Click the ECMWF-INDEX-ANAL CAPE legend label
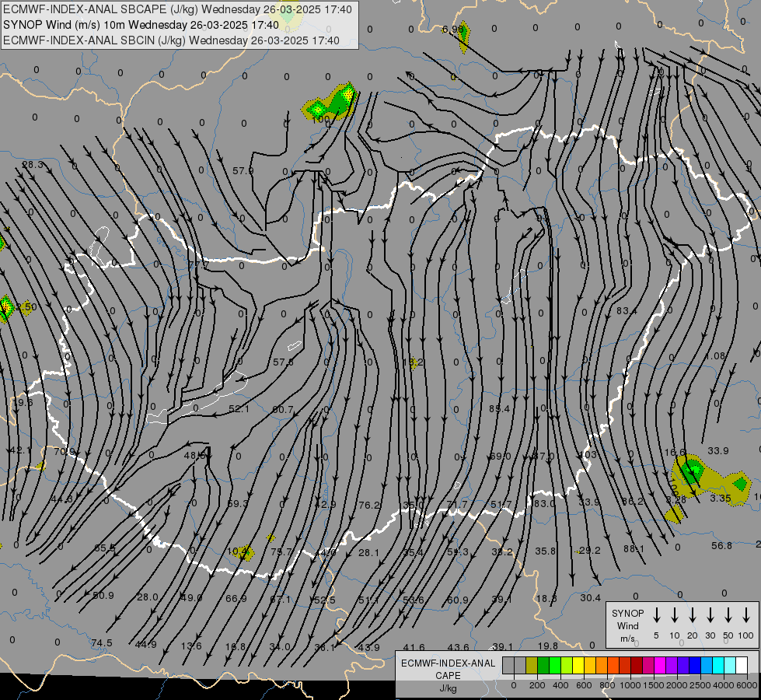The image size is (761, 700). 448,675
